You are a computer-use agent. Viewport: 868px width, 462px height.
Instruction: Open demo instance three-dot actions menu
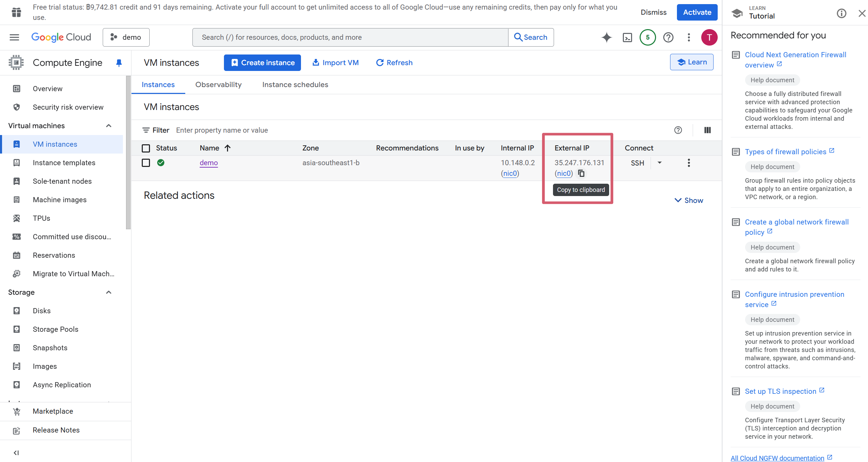pos(689,163)
